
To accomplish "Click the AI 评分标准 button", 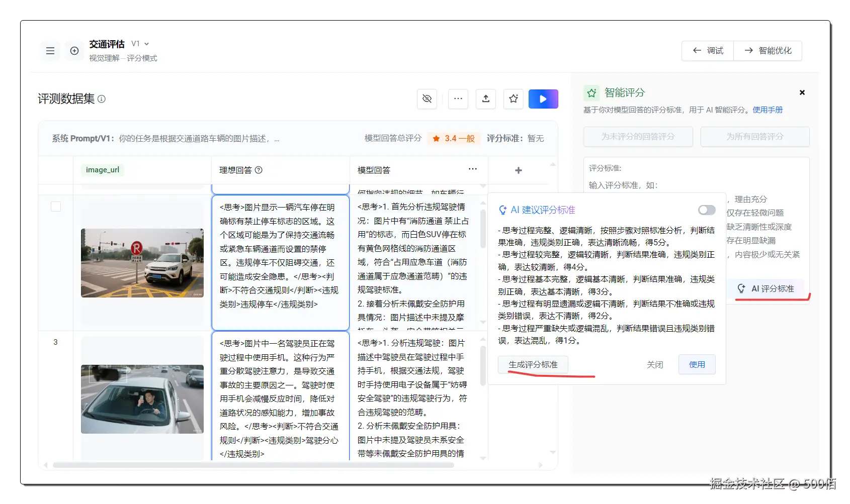I will tap(766, 289).
